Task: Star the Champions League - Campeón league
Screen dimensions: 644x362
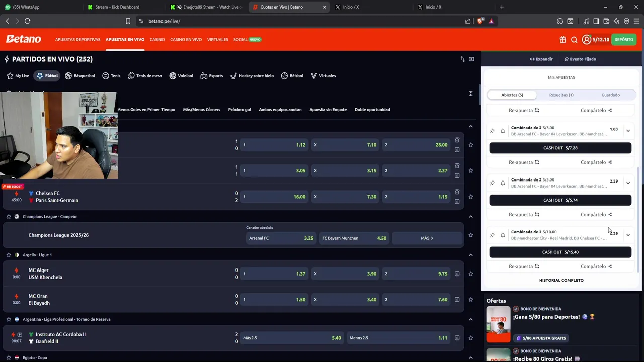Action: [x=9, y=217]
